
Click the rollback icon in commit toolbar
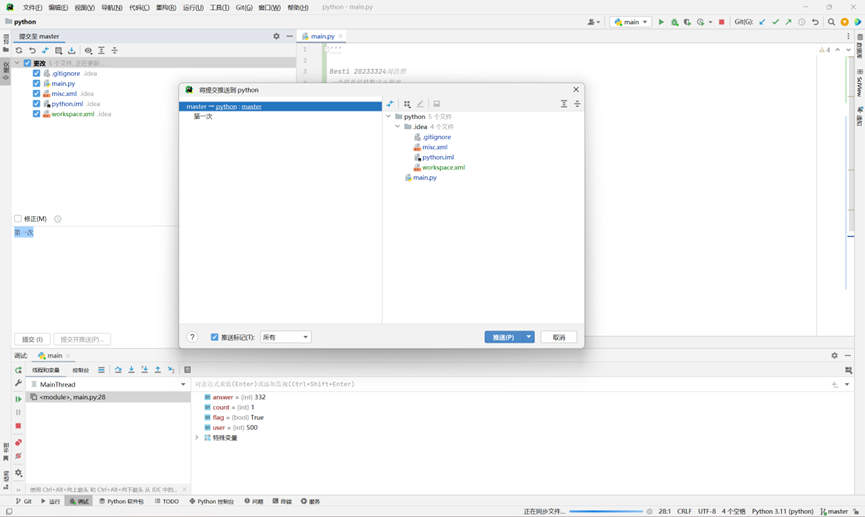coord(32,50)
